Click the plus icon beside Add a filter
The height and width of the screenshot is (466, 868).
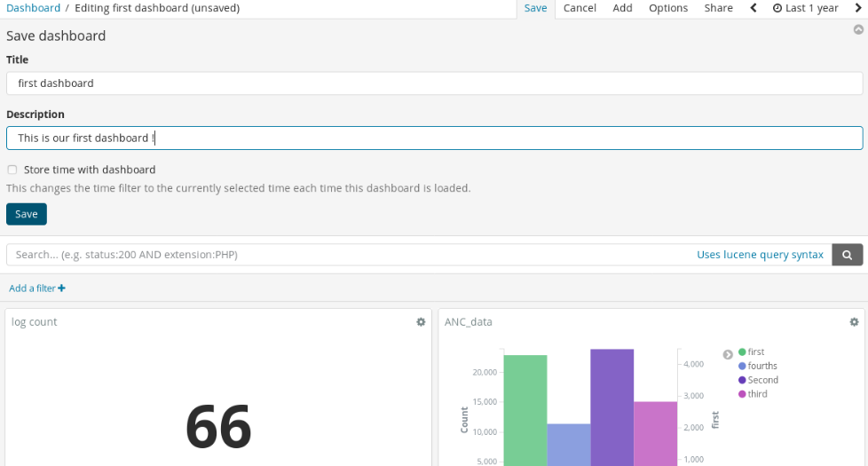(x=62, y=288)
